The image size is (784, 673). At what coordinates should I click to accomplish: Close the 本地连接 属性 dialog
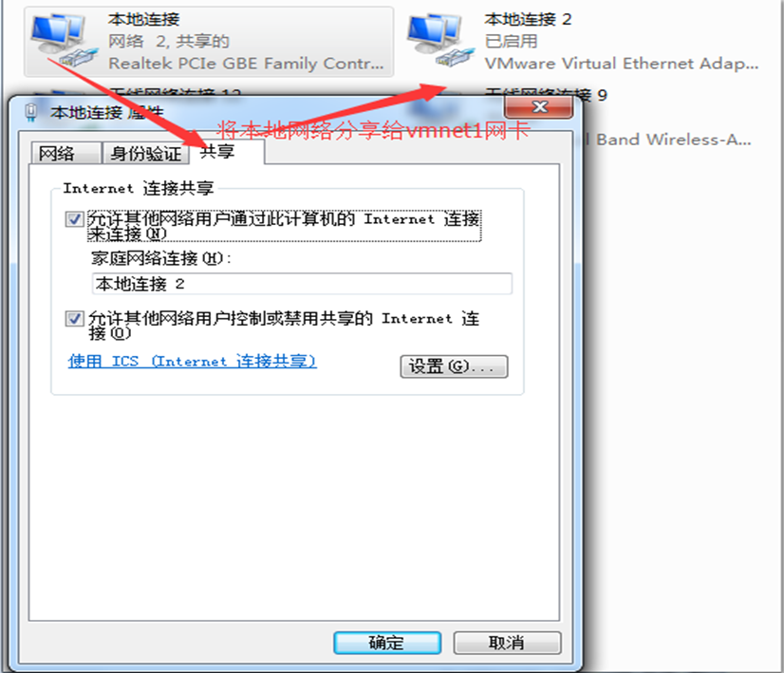[x=539, y=106]
